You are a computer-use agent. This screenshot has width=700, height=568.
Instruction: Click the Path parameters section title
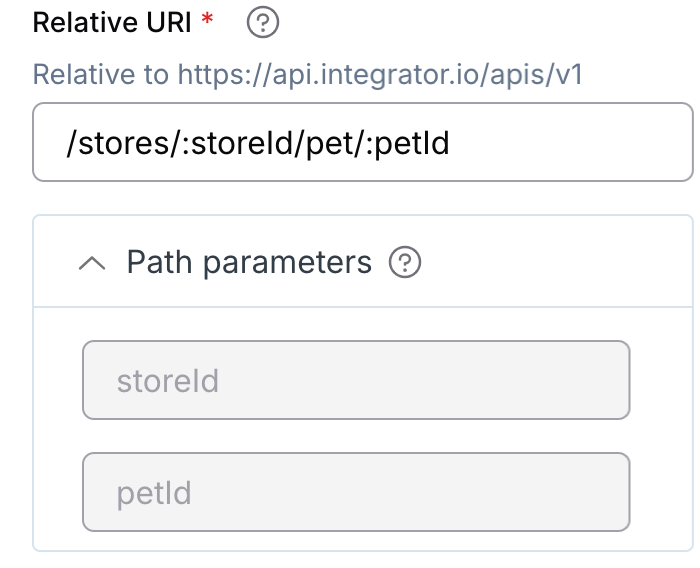(248, 263)
